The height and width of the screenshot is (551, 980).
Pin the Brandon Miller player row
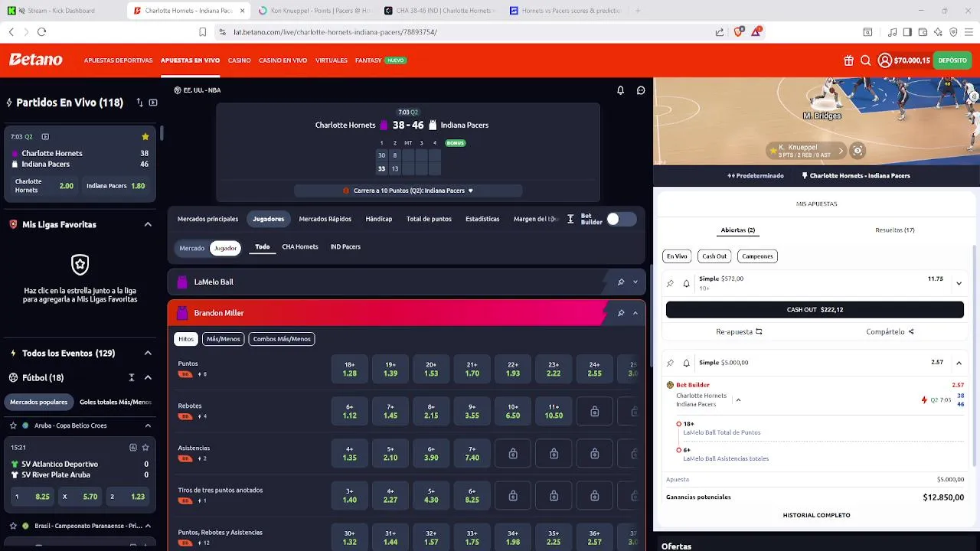point(621,313)
